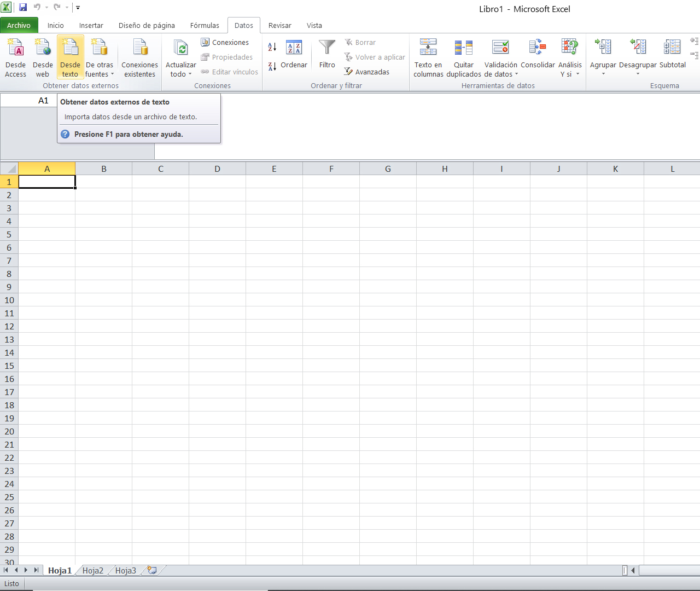Screen dimensions: 700x591
Task: Expand Actualizar todo dropdown arrow
Action: (190, 74)
